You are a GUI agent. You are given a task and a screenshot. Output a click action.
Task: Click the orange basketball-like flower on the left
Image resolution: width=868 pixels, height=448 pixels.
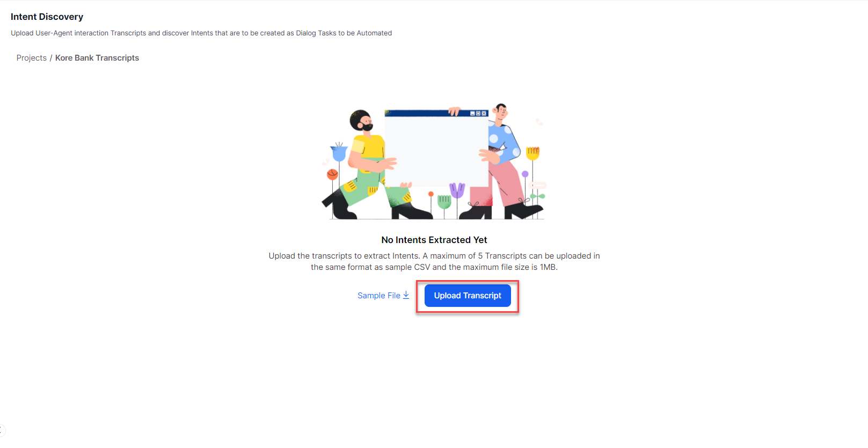[x=332, y=174]
